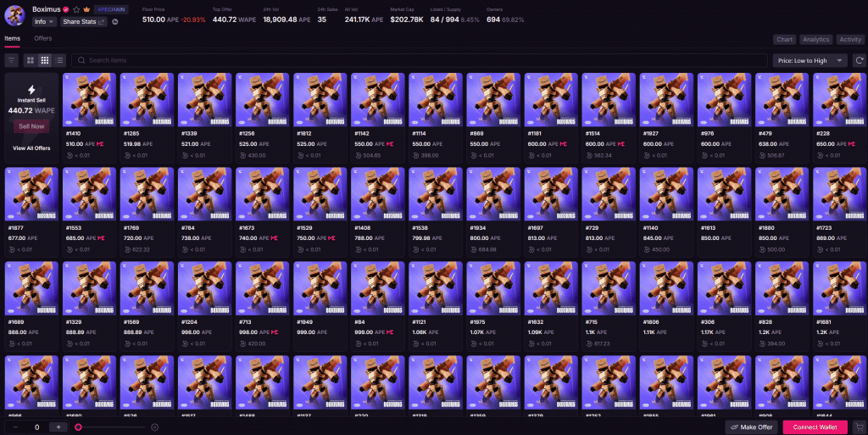Click the 24h Vol 18,909.48 APE stat
The height and width of the screenshot is (435, 868).
tap(287, 20)
